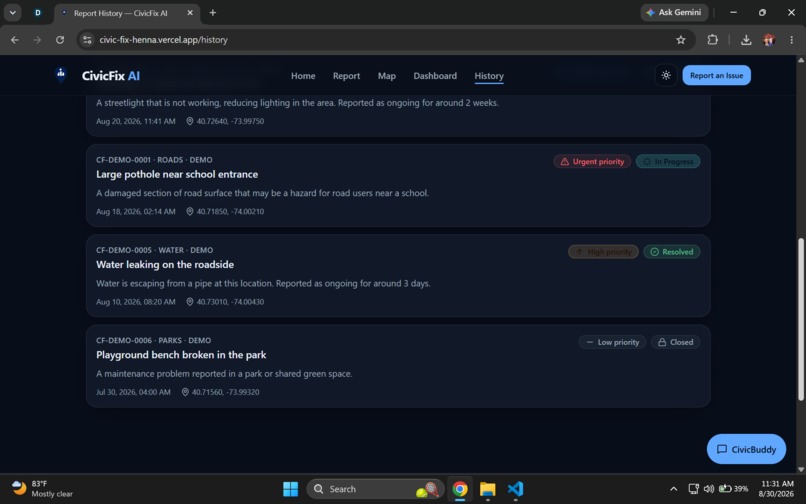Click the location pin beside 40.72640, -73.99750
The height and width of the screenshot is (504, 806).
coord(189,121)
